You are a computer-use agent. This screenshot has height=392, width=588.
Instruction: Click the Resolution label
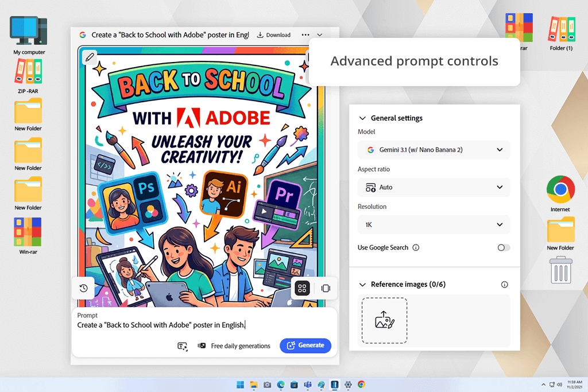[x=372, y=207]
